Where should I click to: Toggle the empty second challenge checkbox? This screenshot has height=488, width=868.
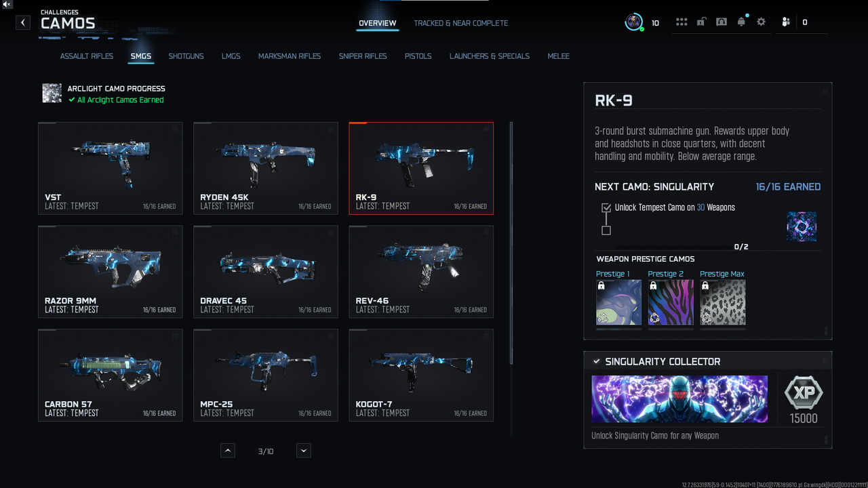pyautogui.click(x=606, y=230)
